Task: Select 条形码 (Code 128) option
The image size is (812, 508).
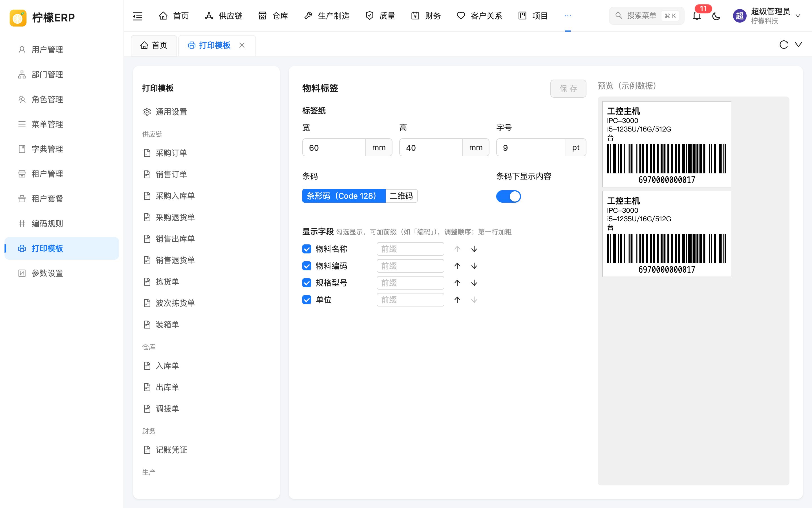Action: click(344, 196)
